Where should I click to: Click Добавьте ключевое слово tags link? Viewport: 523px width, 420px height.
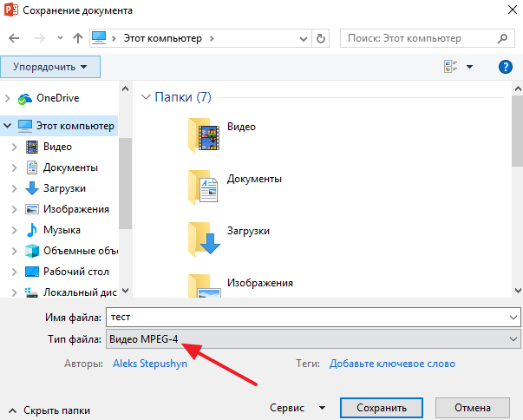click(x=392, y=364)
